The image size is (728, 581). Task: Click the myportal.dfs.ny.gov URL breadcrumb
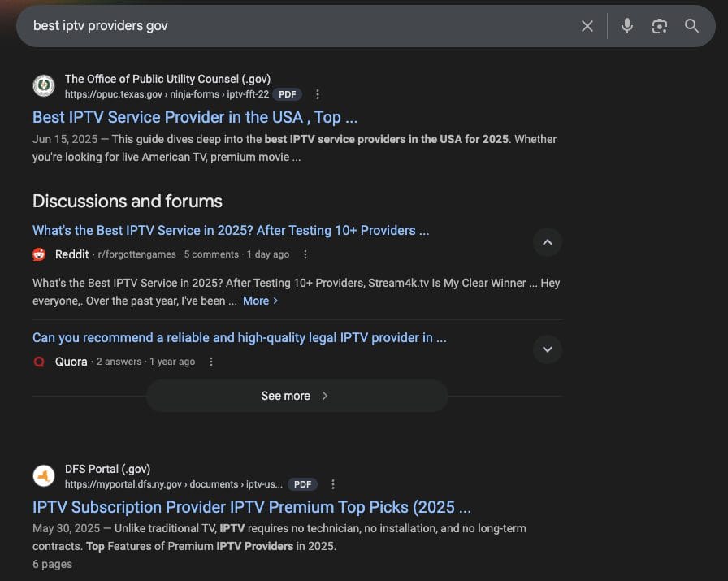[x=174, y=484]
